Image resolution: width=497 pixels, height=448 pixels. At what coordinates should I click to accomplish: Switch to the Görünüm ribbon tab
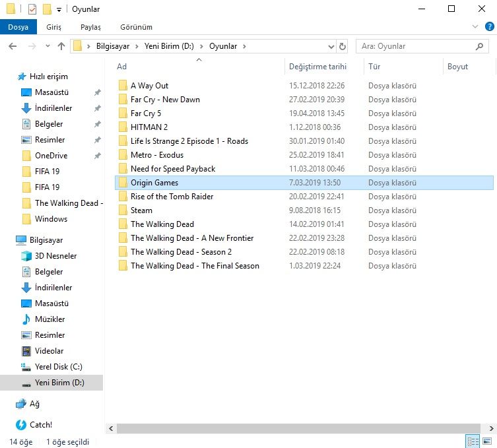tap(136, 27)
